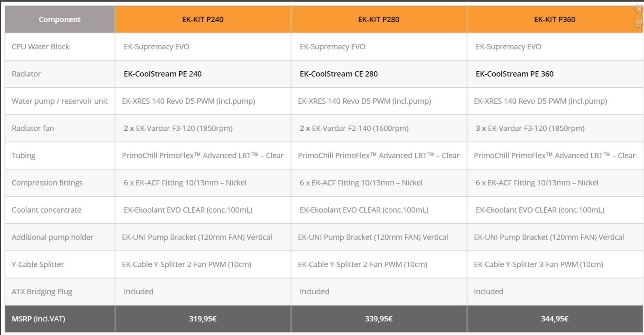Click the 344,95€ MSRP value

pyautogui.click(x=555, y=319)
